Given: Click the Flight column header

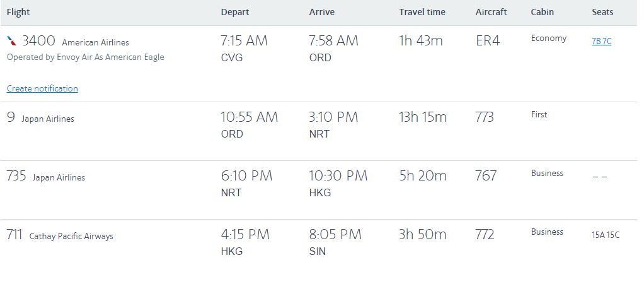Looking at the screenshot, I should click(x=18, y=12).
